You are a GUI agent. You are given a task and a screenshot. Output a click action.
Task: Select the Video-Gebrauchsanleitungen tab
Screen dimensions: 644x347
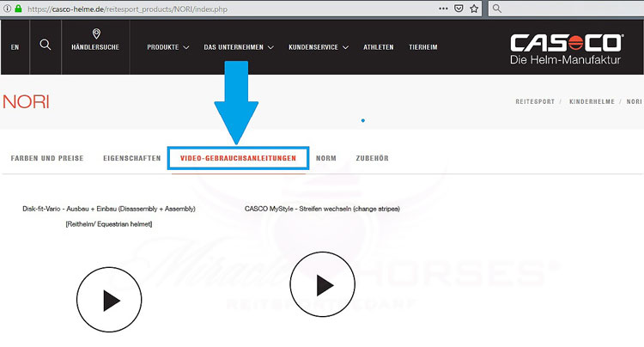[x=238, y=158]
